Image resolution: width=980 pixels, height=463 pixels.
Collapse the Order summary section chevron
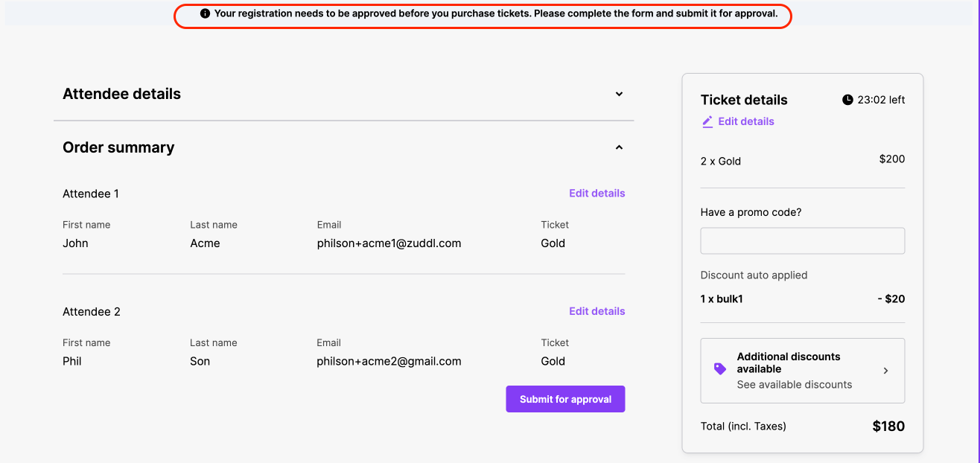pos(619,148)
